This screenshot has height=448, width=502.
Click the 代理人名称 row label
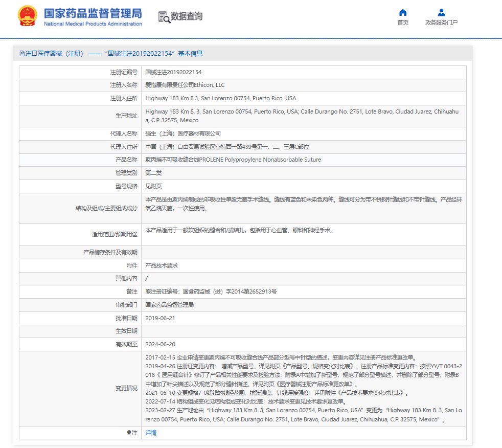[124, 133]
